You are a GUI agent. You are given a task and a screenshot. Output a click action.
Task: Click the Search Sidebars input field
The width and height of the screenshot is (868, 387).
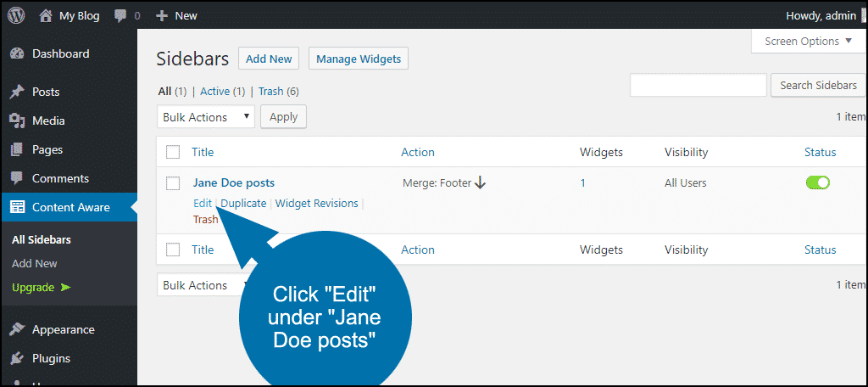[x=698, y=86]
